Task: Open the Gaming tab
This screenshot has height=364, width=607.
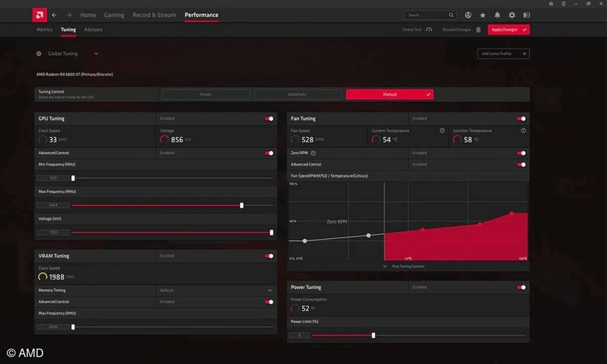Action: [114, 15]
